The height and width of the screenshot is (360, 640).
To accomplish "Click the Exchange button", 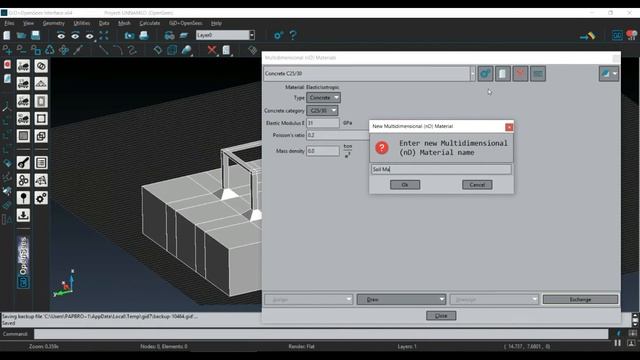I will click(x=580, y=300).
